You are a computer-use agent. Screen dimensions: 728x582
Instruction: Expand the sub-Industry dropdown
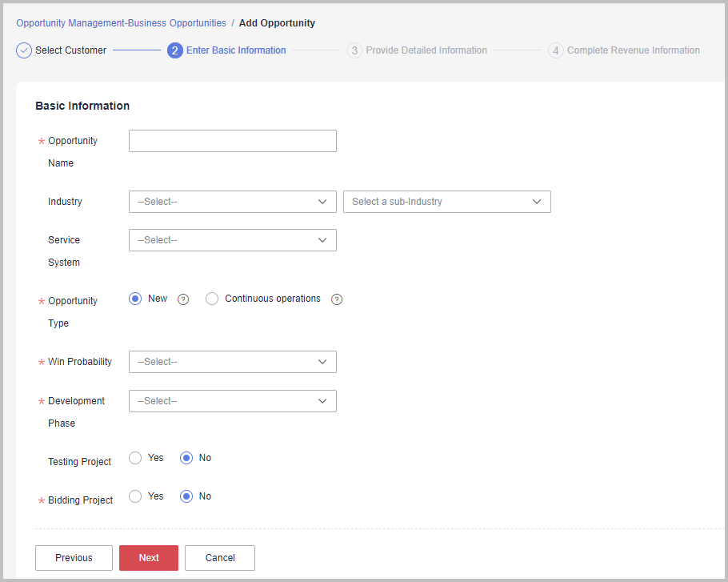[x=446, y=202]
